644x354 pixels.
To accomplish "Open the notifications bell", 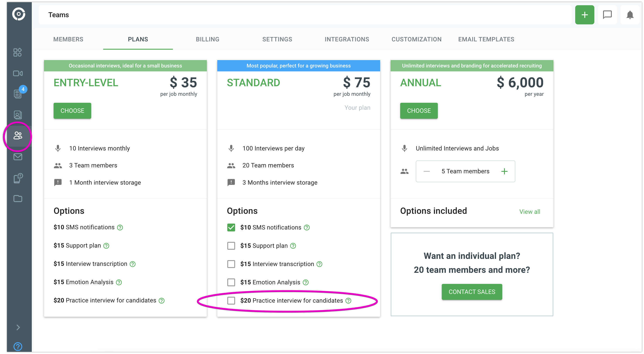I will (630, 15).
